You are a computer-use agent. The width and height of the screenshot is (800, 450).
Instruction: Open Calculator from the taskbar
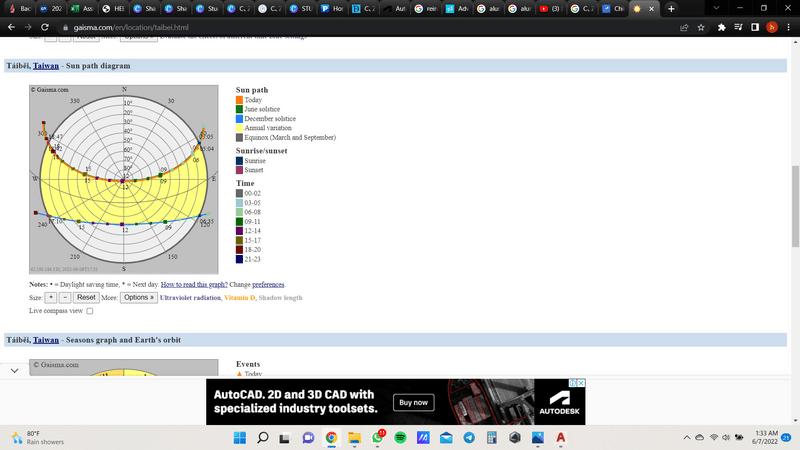pyautogui.click(x=492, y=437)
